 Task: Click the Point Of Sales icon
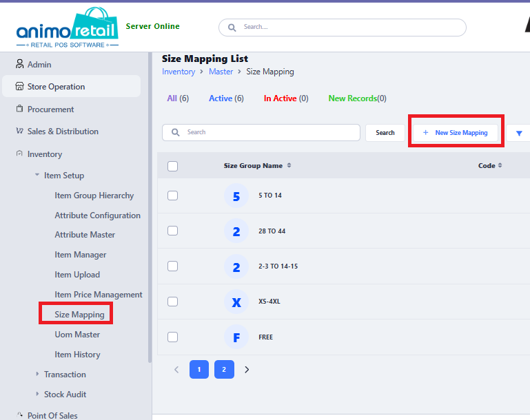[x=19, y=415]
